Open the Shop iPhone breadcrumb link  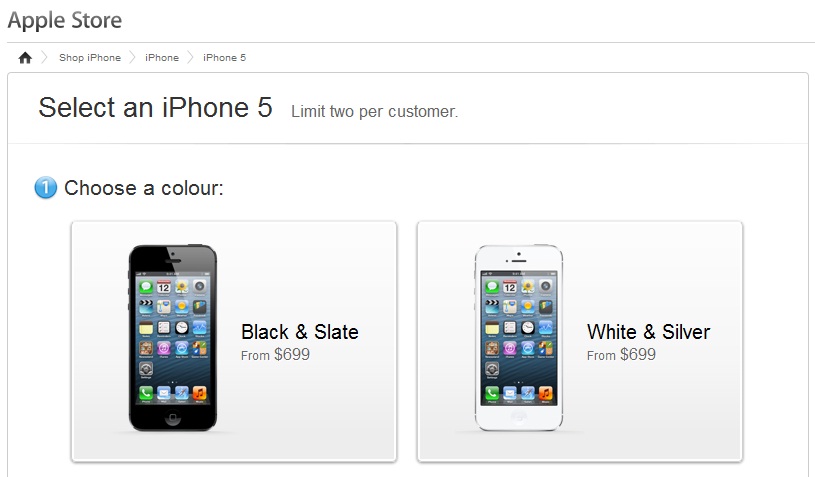pos(90,58)
